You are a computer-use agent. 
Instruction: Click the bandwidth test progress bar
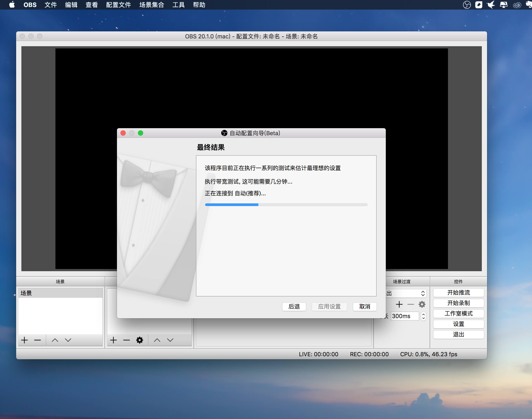coord(286,204)
